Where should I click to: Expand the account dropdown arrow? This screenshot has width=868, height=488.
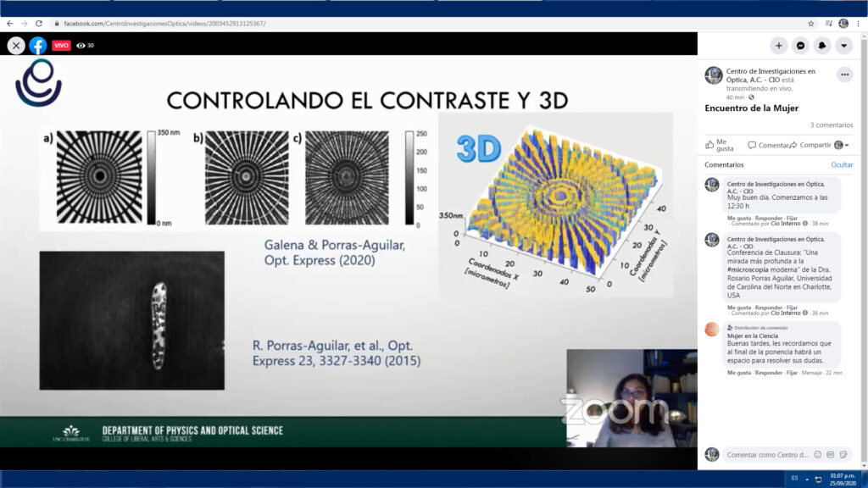pos(844,46)
